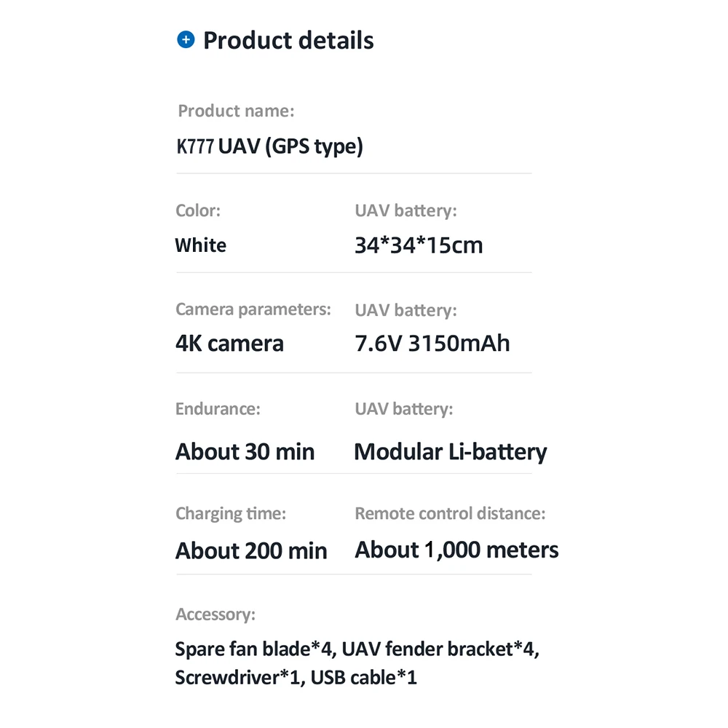Select the 4K camera value
The image size is (728, 728).
[229, 344]
